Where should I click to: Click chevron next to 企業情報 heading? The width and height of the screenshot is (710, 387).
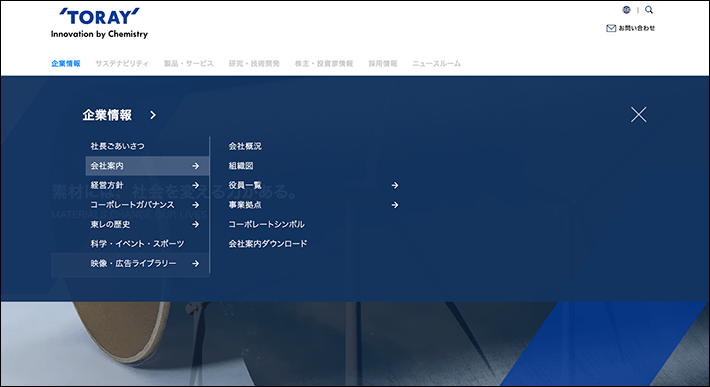[x=153, y=115]
